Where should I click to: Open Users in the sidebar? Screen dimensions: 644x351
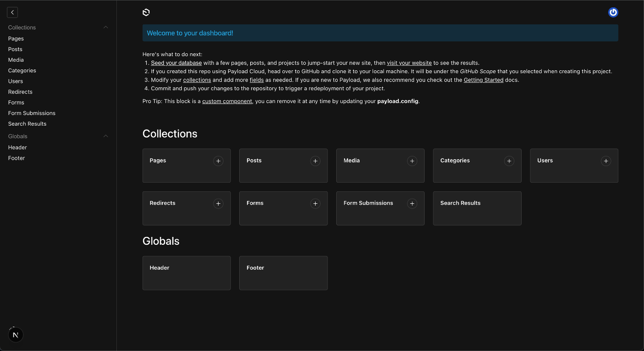[16, 81]
